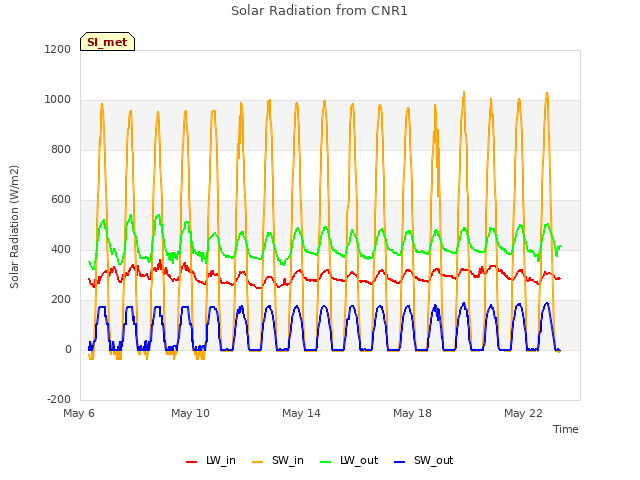Viewport: 640px width, 480px height.
Task: Click the -200 y-axis tick label
Action: tap(59, 399)
